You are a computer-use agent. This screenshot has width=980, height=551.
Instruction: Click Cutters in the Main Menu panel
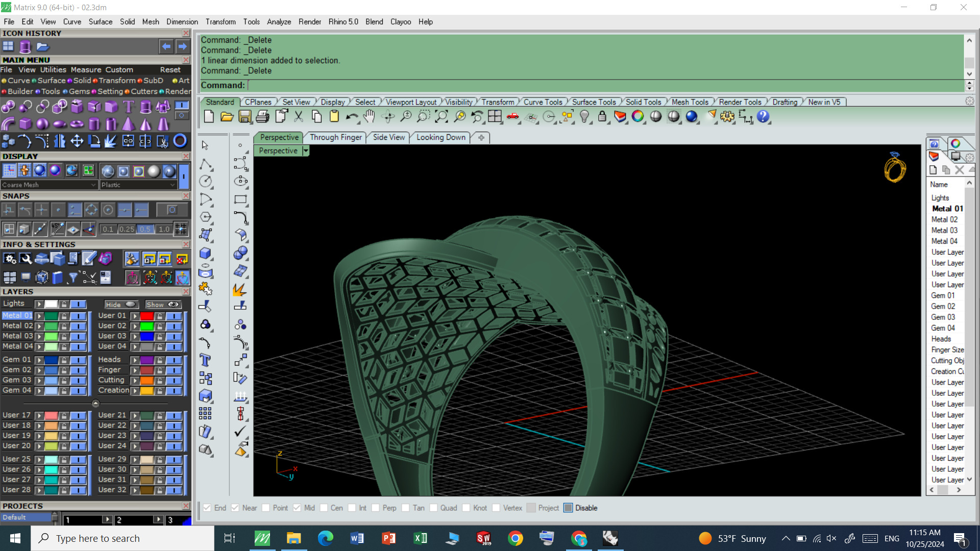pos(144,92)
